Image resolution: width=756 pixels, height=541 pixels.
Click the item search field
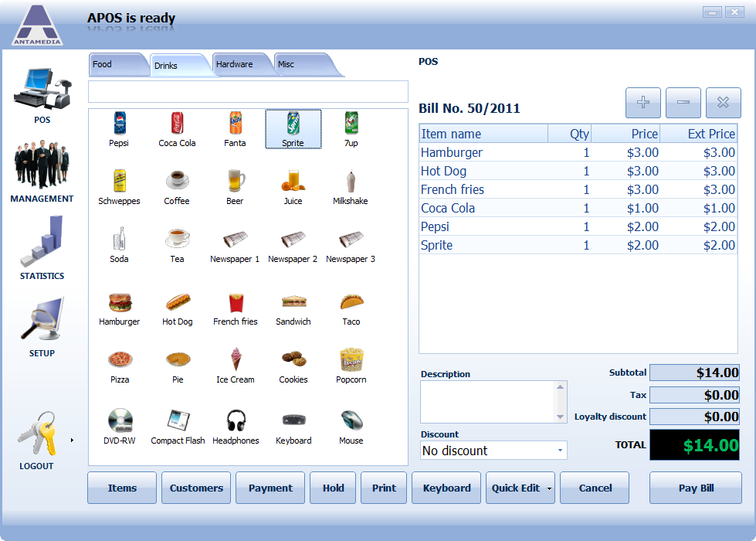pos(249,92)
